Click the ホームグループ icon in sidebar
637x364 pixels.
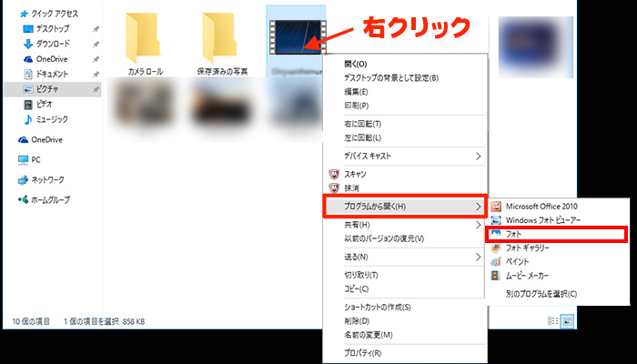point(23,200)
